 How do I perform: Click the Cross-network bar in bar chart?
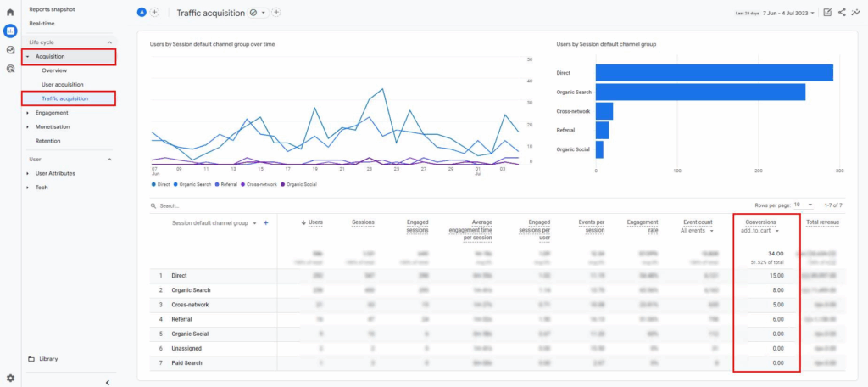pyautogui.click(x=604, y=111)
